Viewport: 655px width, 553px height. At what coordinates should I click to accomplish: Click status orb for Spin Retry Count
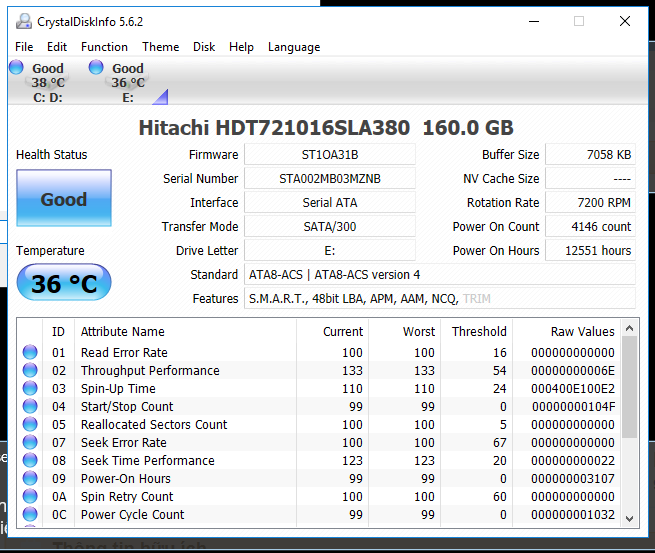pyautogui.click(x=30, y=496)
